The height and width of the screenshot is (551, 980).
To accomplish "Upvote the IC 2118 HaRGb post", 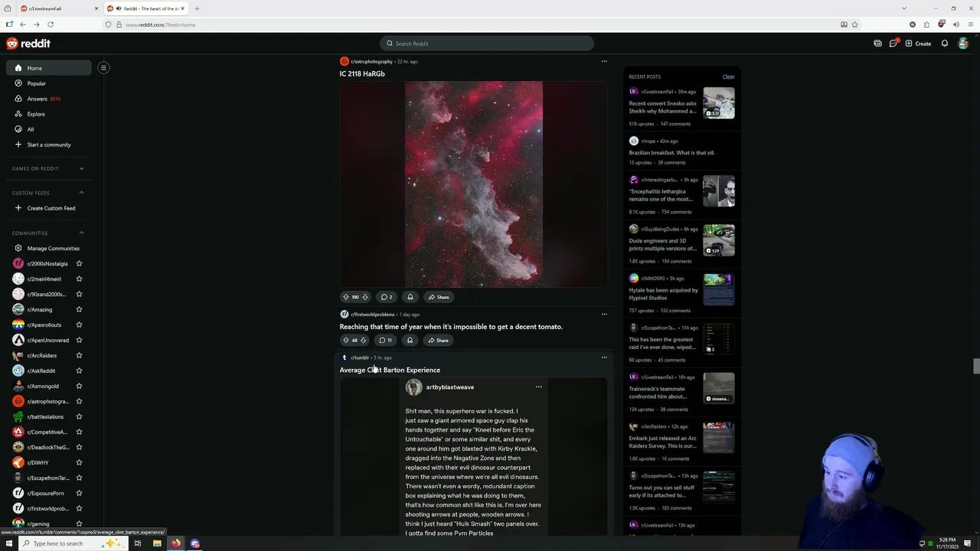I will point(345,297).
